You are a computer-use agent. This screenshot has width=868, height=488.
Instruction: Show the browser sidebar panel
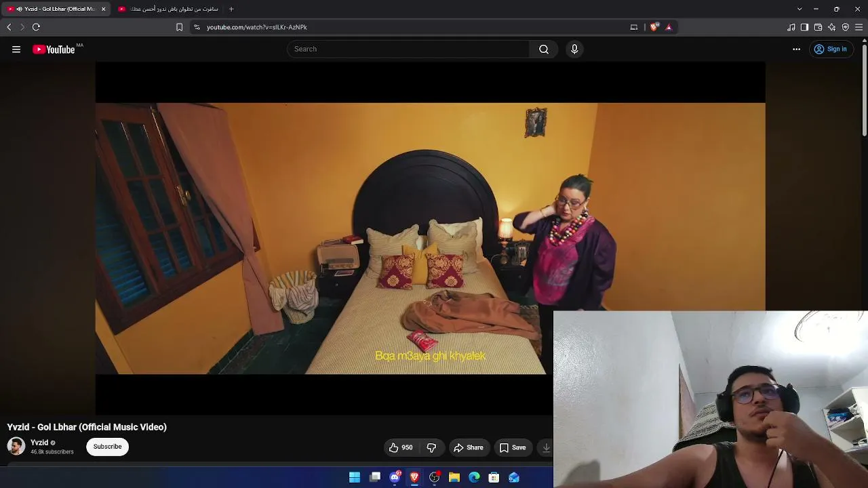pyautogui.click(x=804, y=27)
